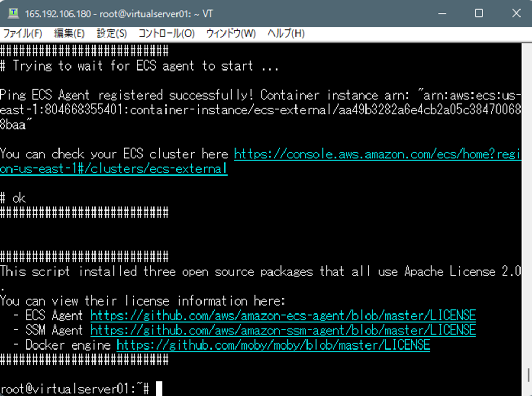
Task: Click 'You can view their license information here'
Action: point(143,301)
